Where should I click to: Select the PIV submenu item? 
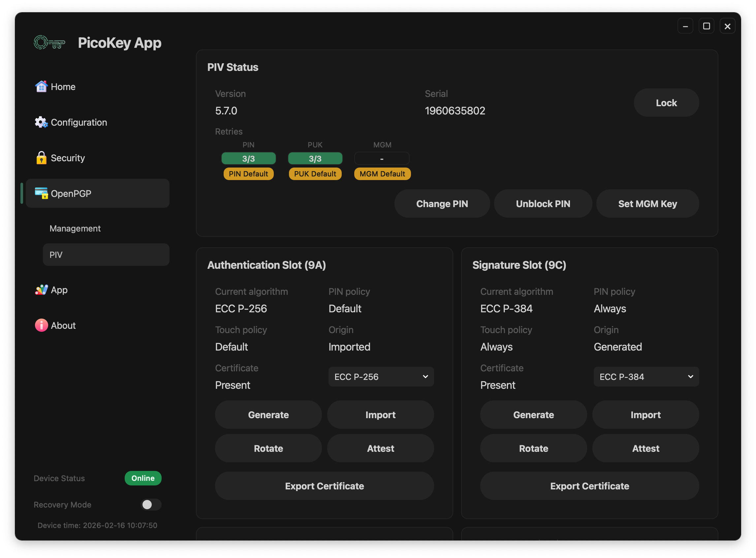click(106, 255)
